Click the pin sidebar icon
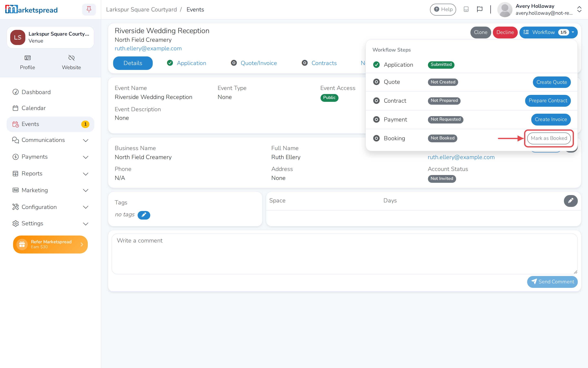This screenshot has width=588, height=368. pyautogui.click(x=89, y=9)
